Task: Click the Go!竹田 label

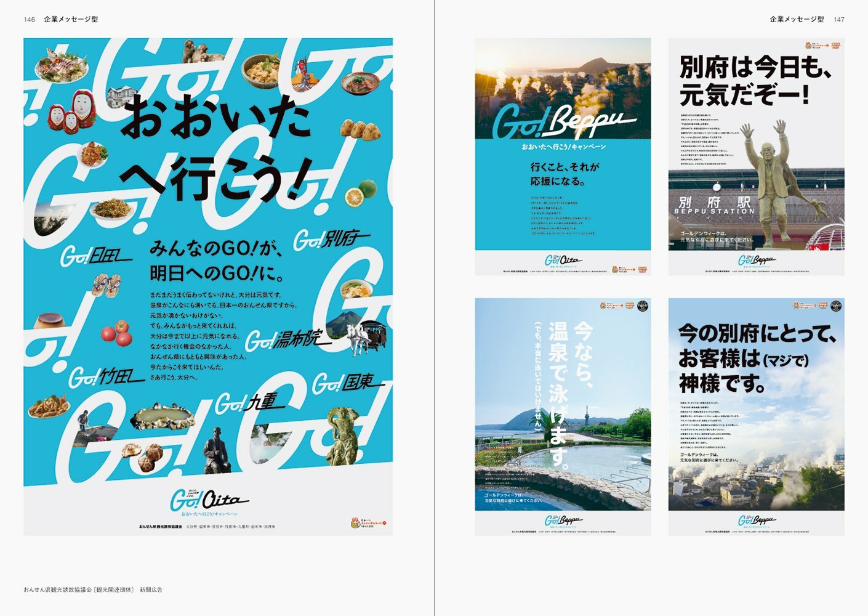Action: [107, 377]
